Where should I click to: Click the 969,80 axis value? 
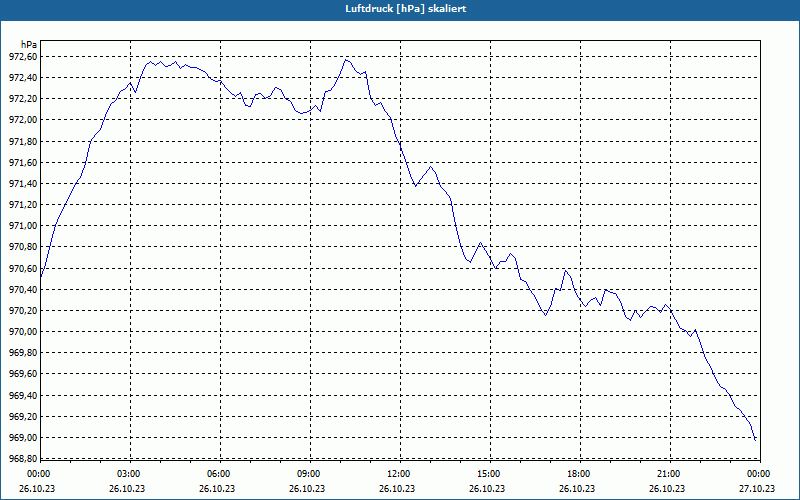(x=23, y=353)
